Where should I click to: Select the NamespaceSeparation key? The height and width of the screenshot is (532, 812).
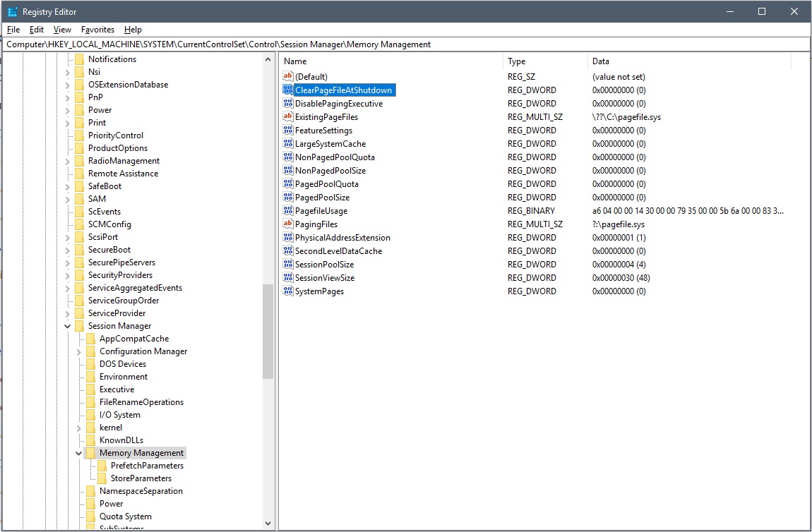[x=141, y=491]
